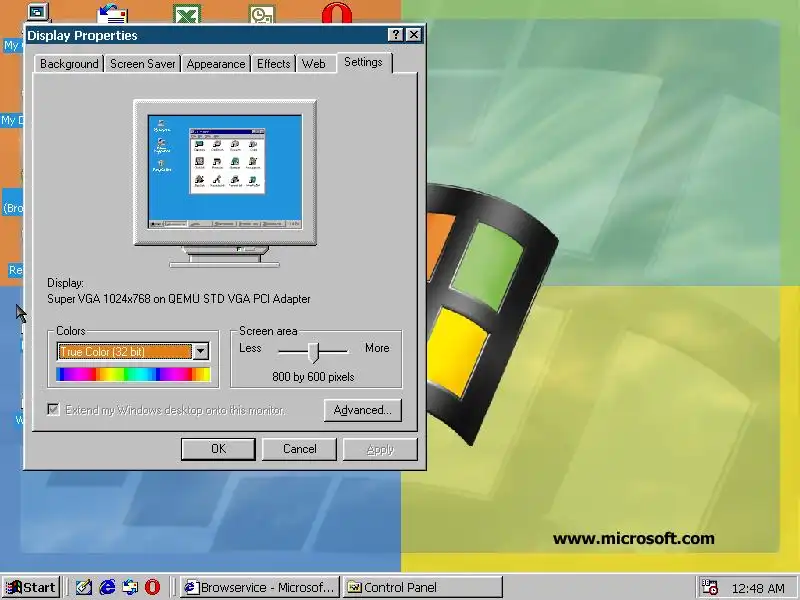Click the Task Scheduler tray icon

[709, 587]
